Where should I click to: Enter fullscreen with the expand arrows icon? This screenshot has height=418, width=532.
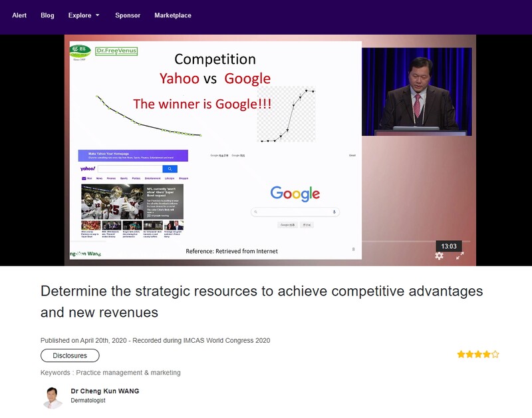[x=460, y=256]
